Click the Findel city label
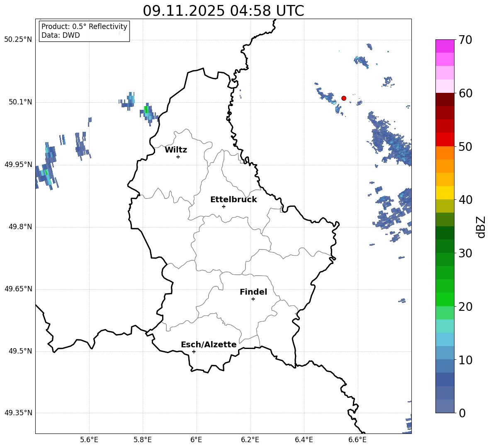This screenshot has height=448, width=491. 253,292
